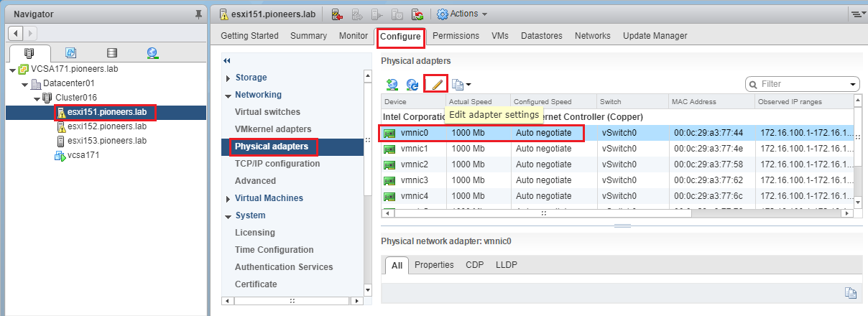Switch to VMs and Templates navigator view
Screen dimensions: 868x316
coord(70,53)
